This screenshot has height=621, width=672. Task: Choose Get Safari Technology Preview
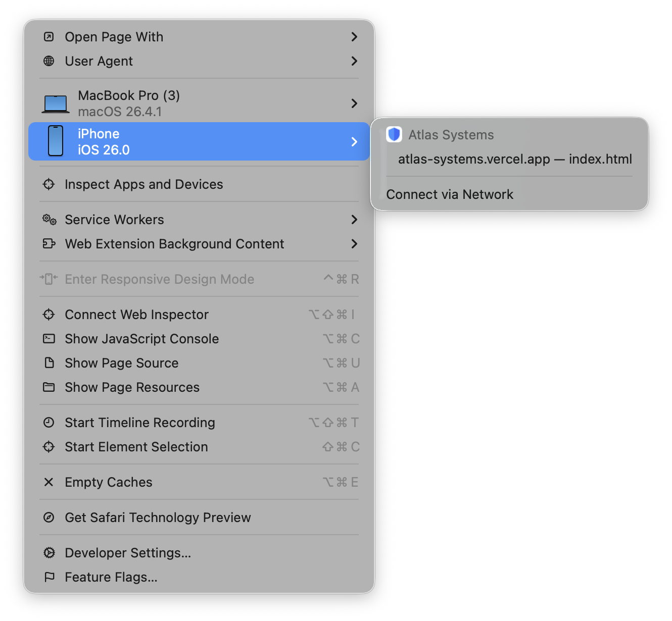(x=199, y=517)
